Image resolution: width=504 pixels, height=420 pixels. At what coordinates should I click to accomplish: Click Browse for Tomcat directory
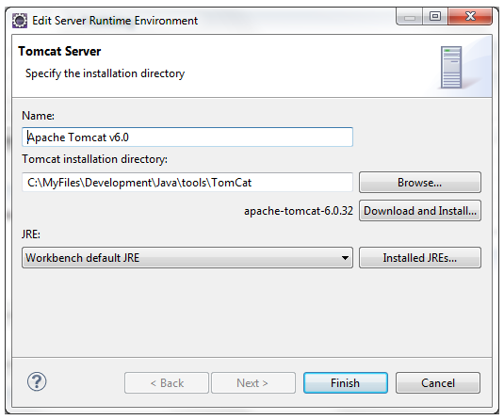[420, 183]
